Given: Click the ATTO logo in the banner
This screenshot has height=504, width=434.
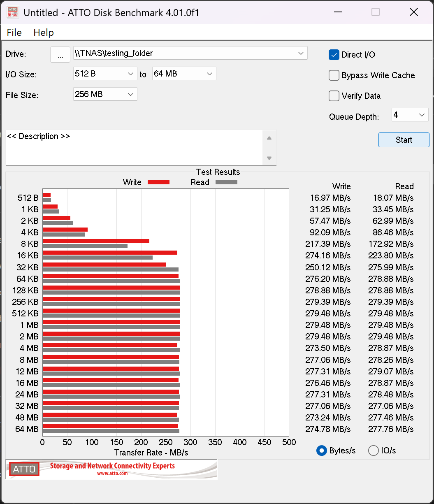Looking at the screenshot, I should (24, 469).
